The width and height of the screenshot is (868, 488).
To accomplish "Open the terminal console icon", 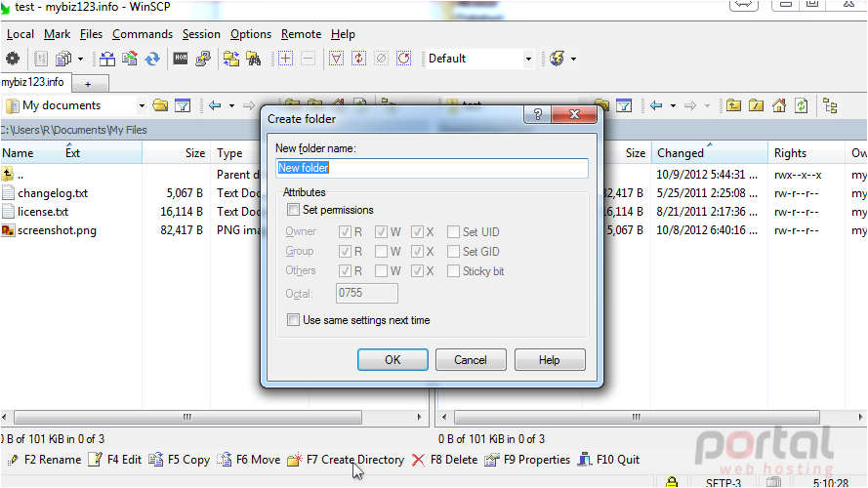I will 181,59.
